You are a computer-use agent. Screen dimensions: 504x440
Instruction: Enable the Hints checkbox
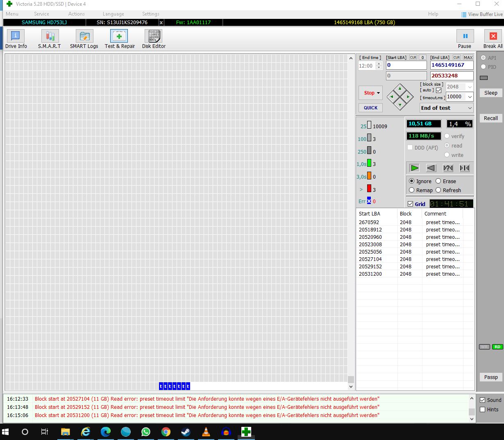483,409
